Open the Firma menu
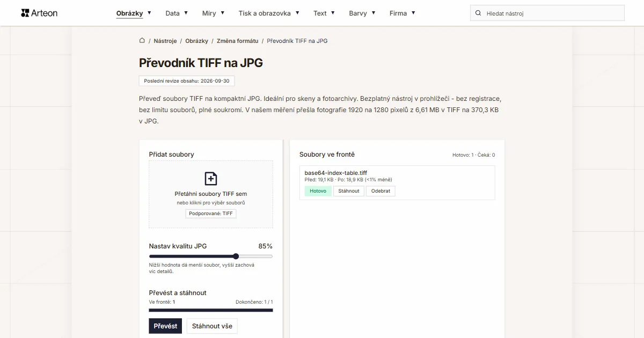Screen dimensions: 644x338 tap(402, 13)
